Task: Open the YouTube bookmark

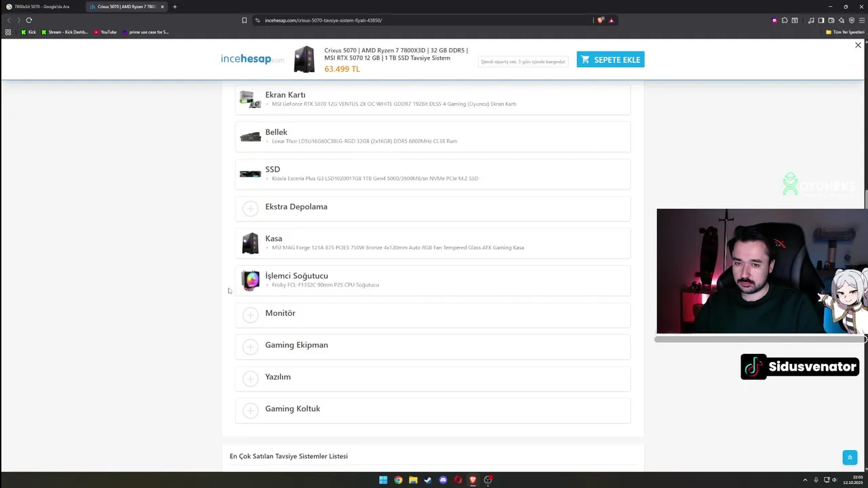Action: [x=105, y=32]
